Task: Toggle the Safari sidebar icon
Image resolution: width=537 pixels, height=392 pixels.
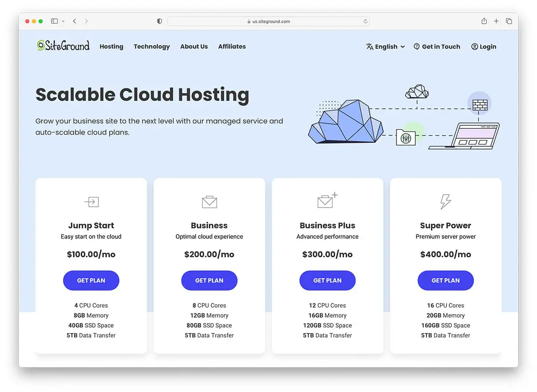Action: pyautogui.click(x=55, y=21)
